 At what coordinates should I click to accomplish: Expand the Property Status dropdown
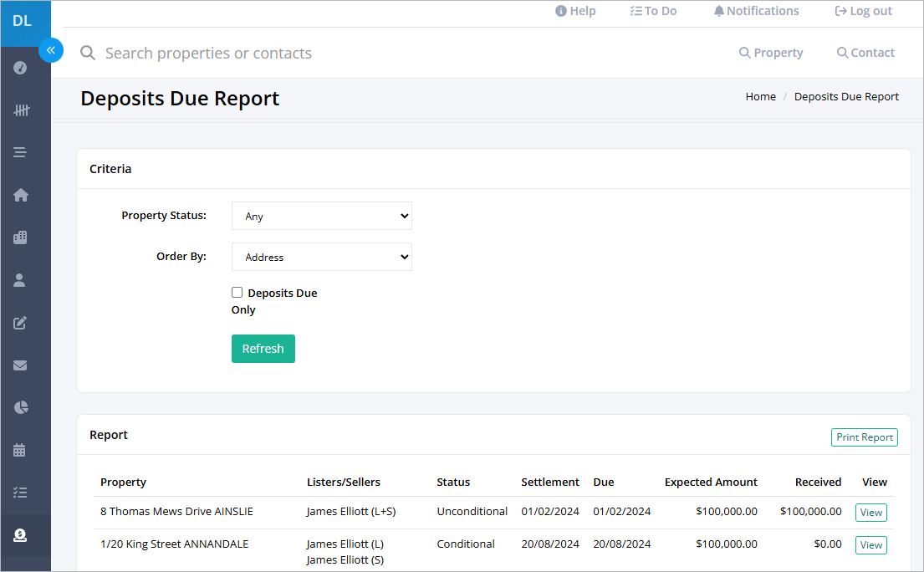point(322,217)
